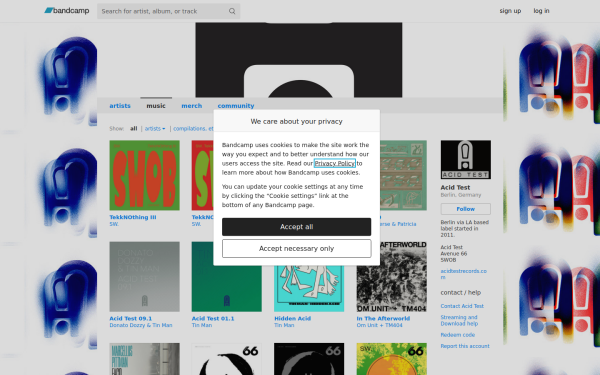The image size is (600, 375).
Task: Expand the artists filter dropdown
Action: [x=155, y=129]
